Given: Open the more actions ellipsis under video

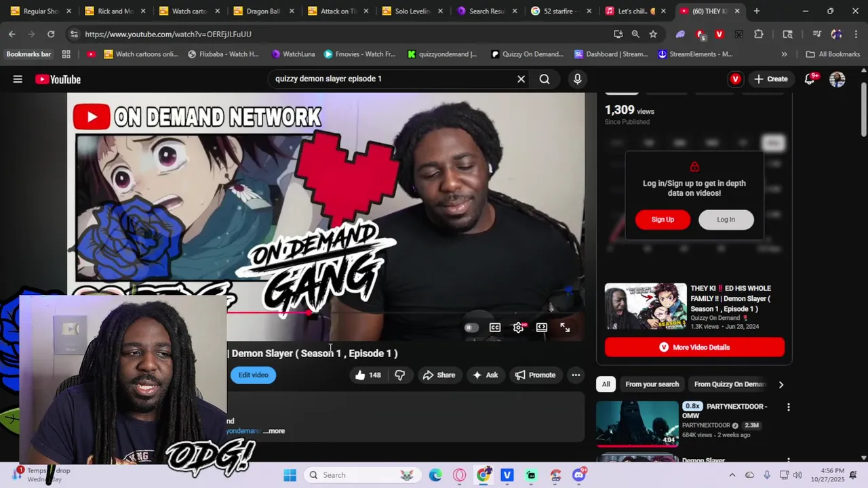Looking at the screenshot, I should [x=576, y=375].
